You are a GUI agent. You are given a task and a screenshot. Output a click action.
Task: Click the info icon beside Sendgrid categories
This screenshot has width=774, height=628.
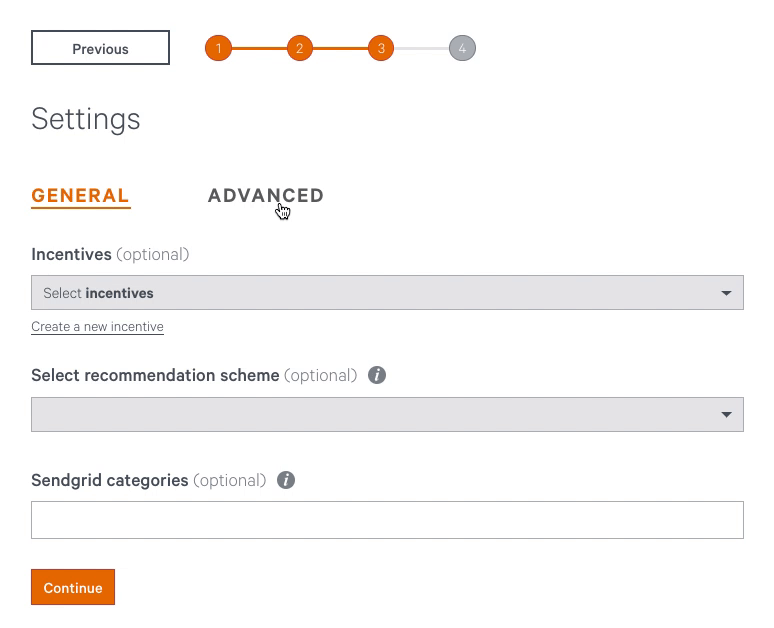pos(286,480)
